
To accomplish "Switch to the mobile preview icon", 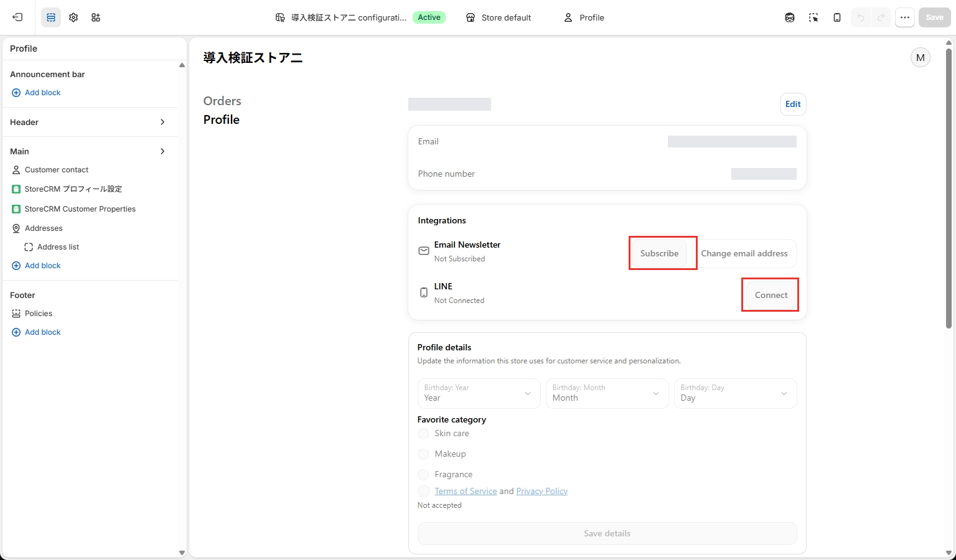I will point(837,17).
